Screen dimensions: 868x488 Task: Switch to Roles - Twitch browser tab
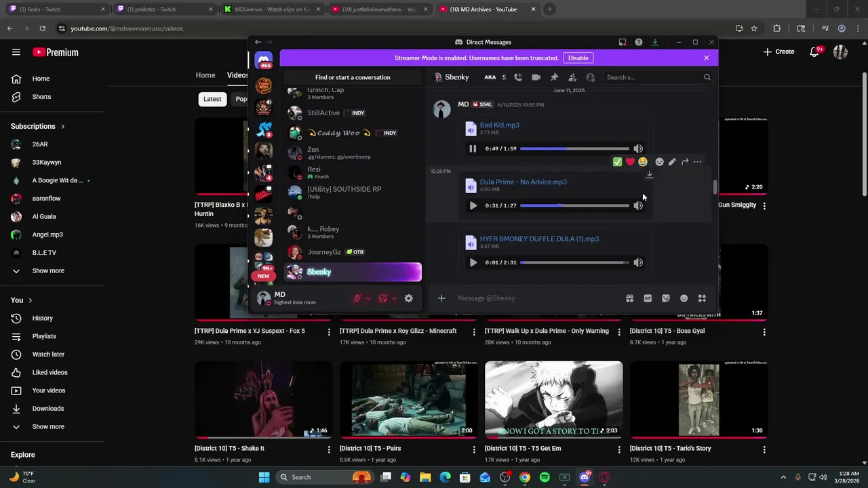[56, 9]
